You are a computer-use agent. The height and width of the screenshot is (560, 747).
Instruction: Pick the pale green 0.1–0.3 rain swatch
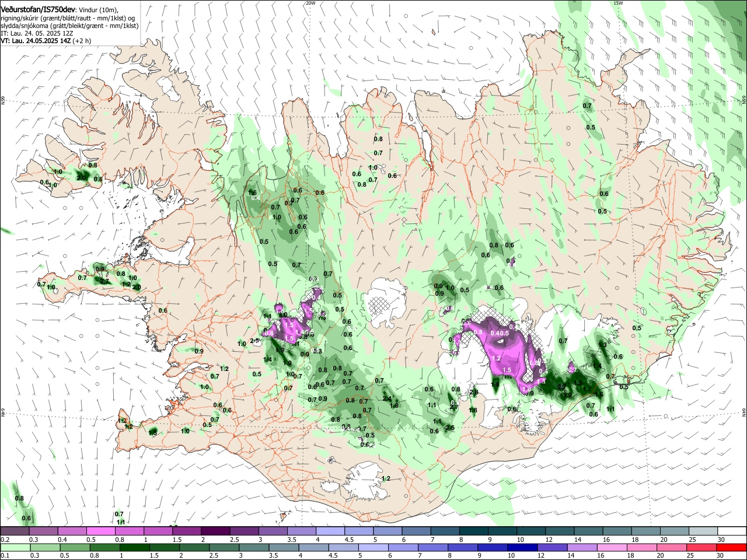[x=15, y=547]
